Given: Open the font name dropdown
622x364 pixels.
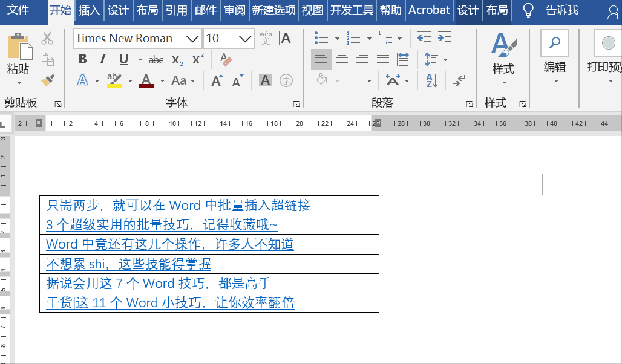Looking at the screenshot, I should [192, 39].
